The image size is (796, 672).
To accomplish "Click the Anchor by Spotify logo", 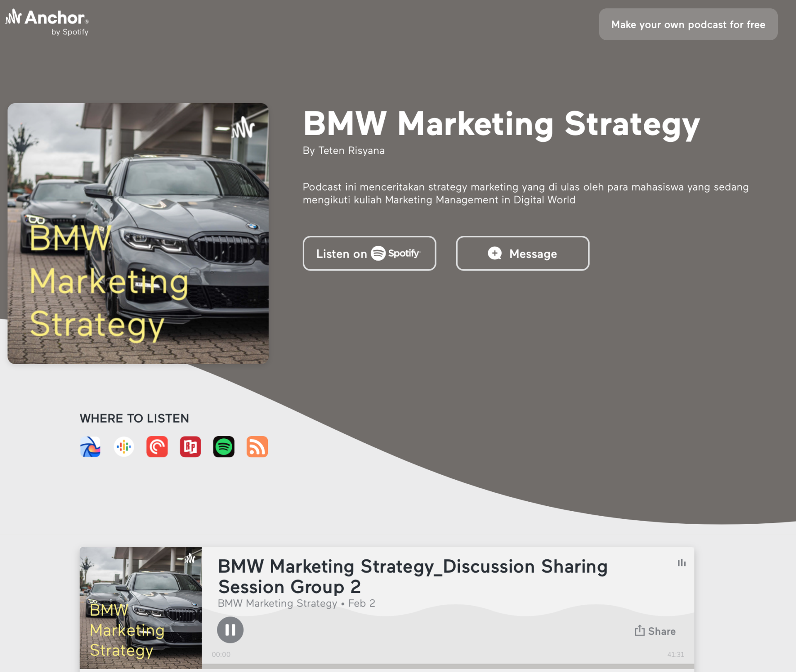I will [x=47, y=22].
